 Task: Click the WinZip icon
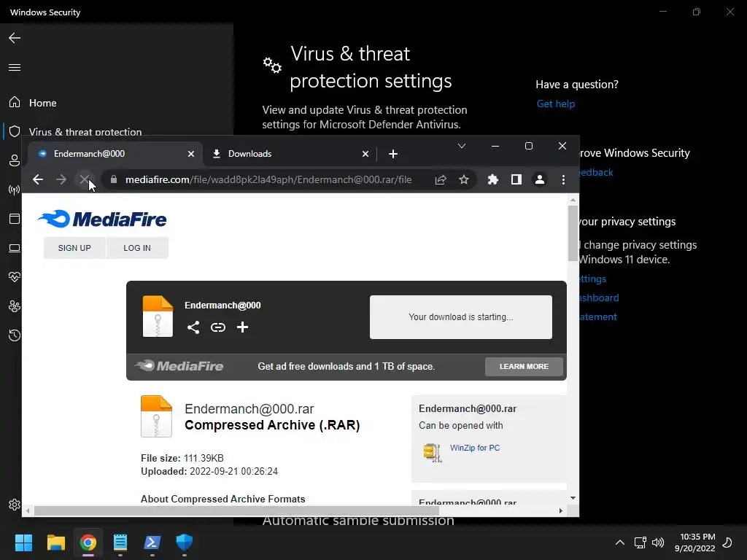click(433, 452)
